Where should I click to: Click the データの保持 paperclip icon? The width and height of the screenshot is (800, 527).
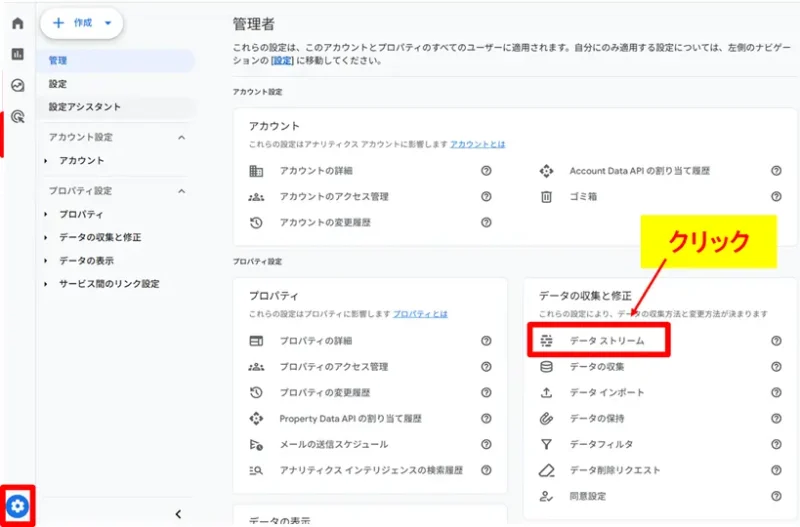(x=546, y=418)
